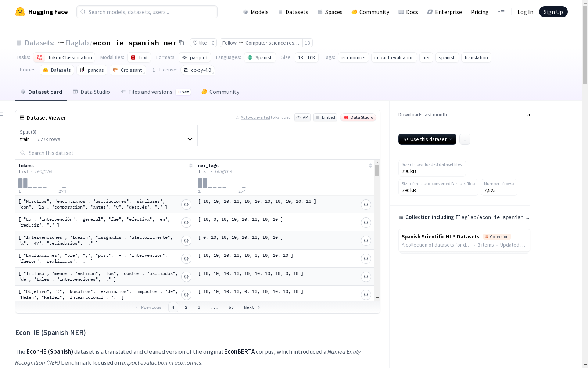
Task: Select the Spanish language tag
Action: pyautogui.click(x=260, y=57)
